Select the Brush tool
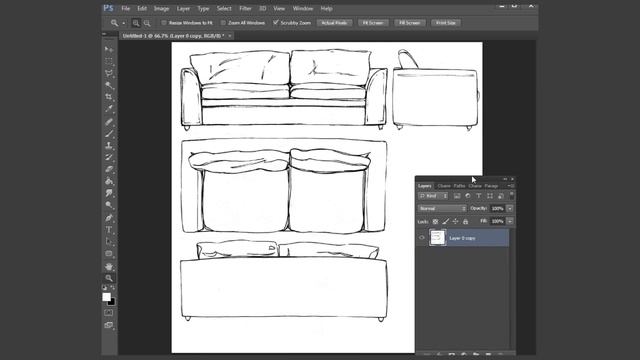Image resolution: width=640 pixels, height=360 pixels. click(x=109, y=133)
